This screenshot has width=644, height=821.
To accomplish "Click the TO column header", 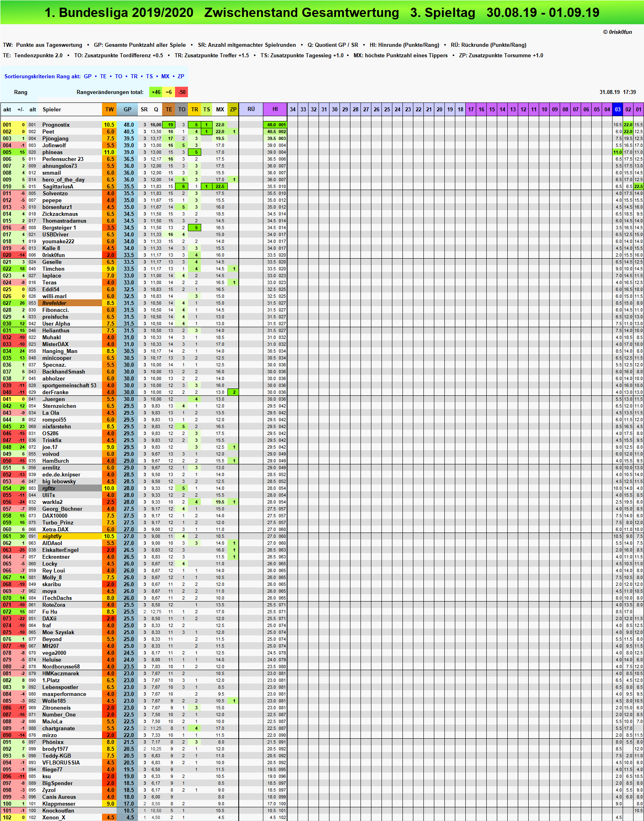I will tap(182, 109).
